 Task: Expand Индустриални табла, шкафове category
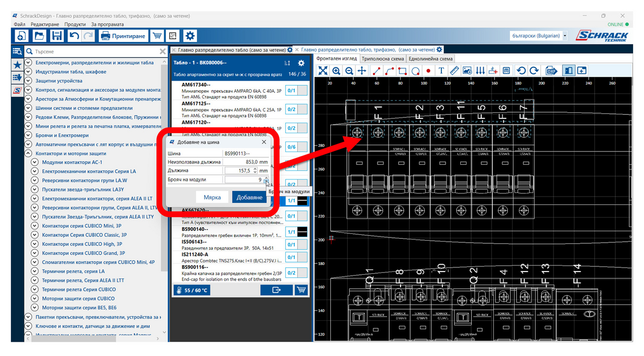pos(28,72)
